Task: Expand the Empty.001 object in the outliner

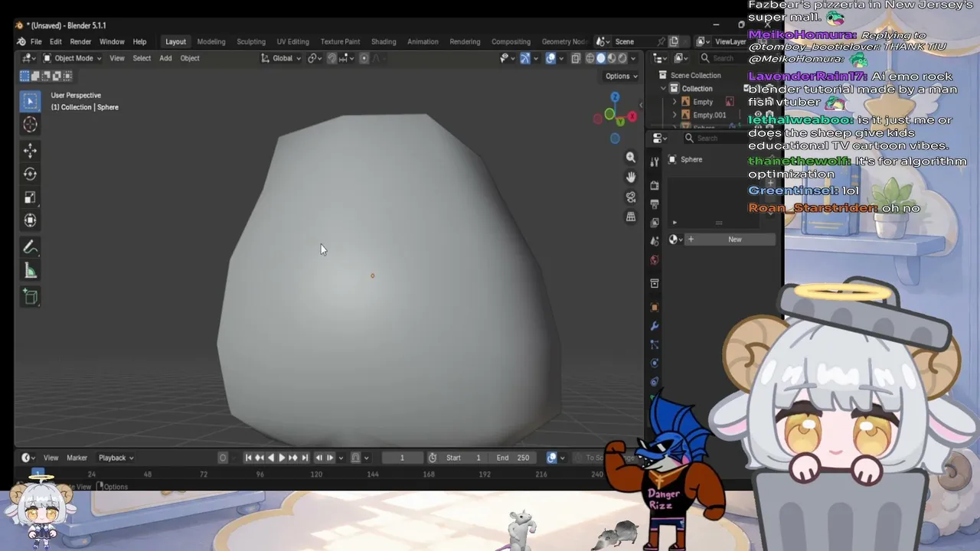Action: tap(675, 116)
